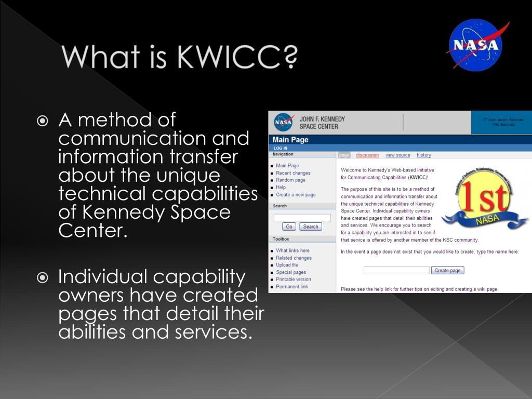The height and width of the screenshot is (399, 532).
Task: Click the NASA logo in the Kennedy Space Center header
Action: pos(284,122)
